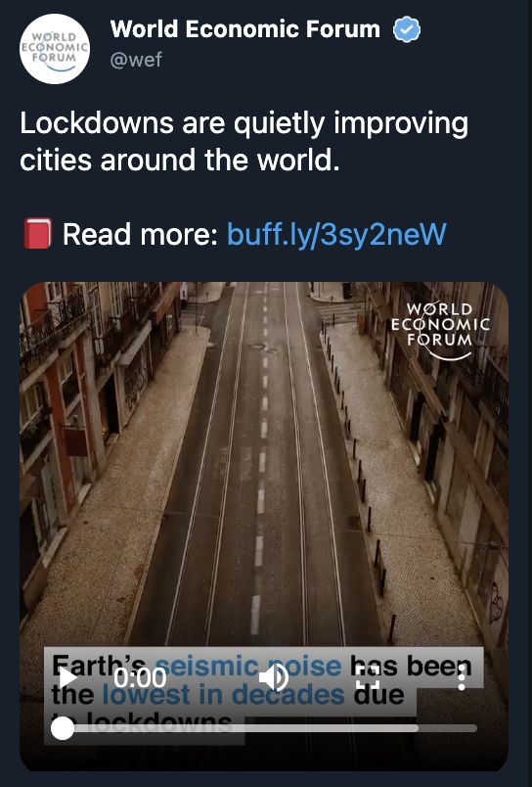The width and height of the screenshot is (532, 787).
Task: Click the World Economic Forum watermark on video
Action: point(440,330)
